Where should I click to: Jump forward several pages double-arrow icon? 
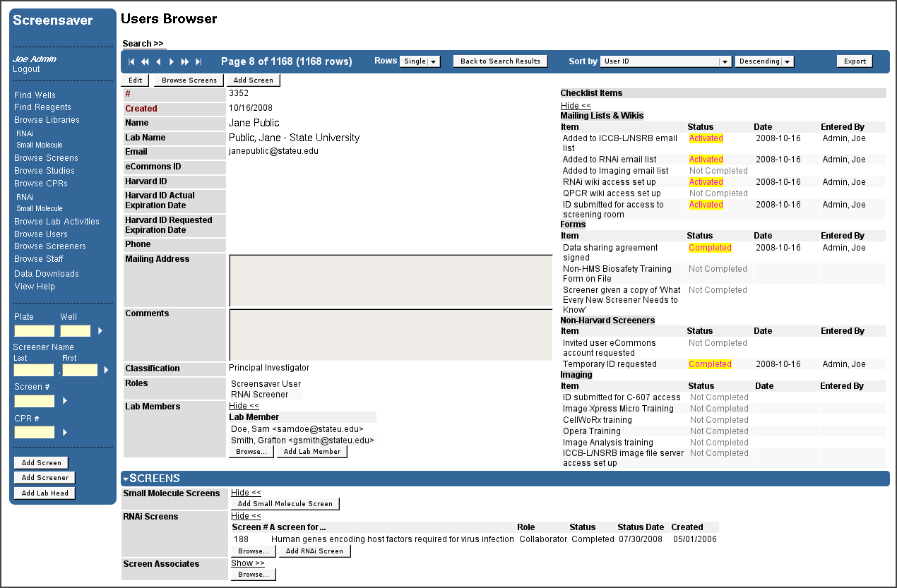(185, 62)
